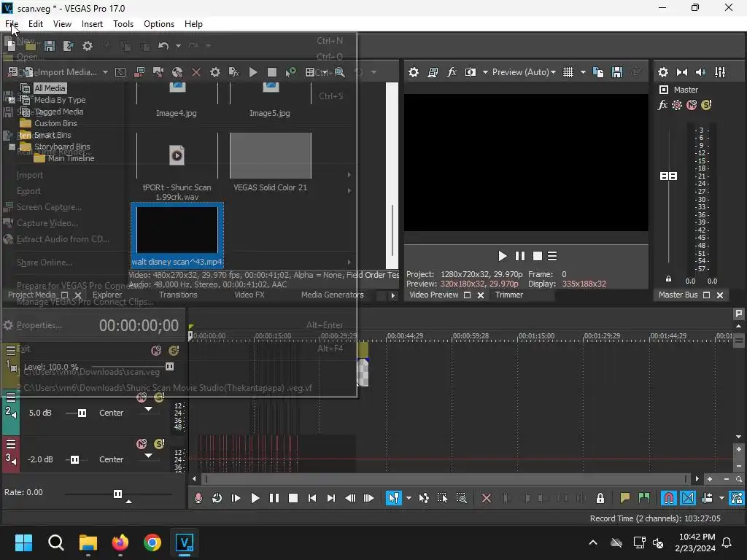The height and width of the screenshot is (560, 747).
Task: Mute the Master bus
Action: pyautogui.click(x=692, y=105)
